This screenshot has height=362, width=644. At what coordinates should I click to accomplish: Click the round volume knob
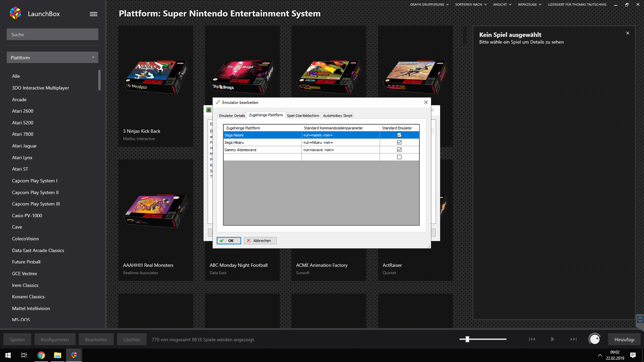click(x=595, y=339)
